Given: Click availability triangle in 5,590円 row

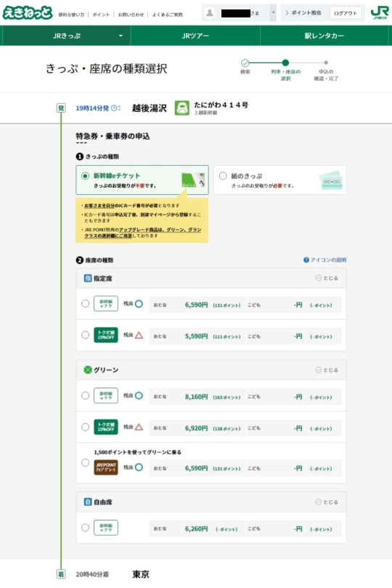Looking at the screenshot, I should 139,335.
